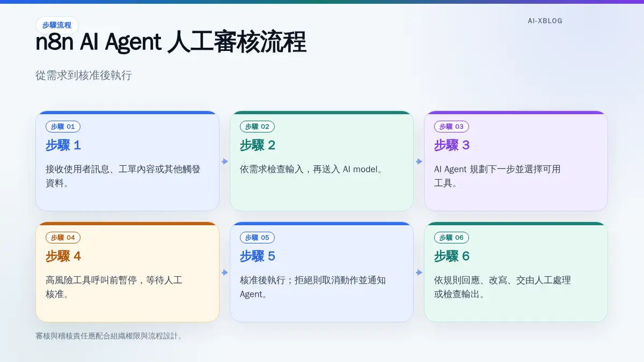Image resolution: width=644 pixels, height=362 pixels.
Task: Select the orange 步驟 4 heading
Action: (63, 256)
